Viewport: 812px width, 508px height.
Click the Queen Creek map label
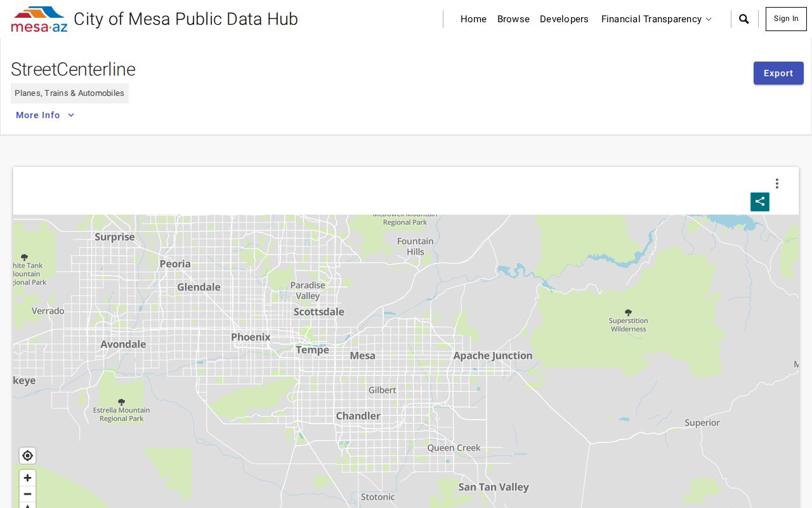coord(454,448)
